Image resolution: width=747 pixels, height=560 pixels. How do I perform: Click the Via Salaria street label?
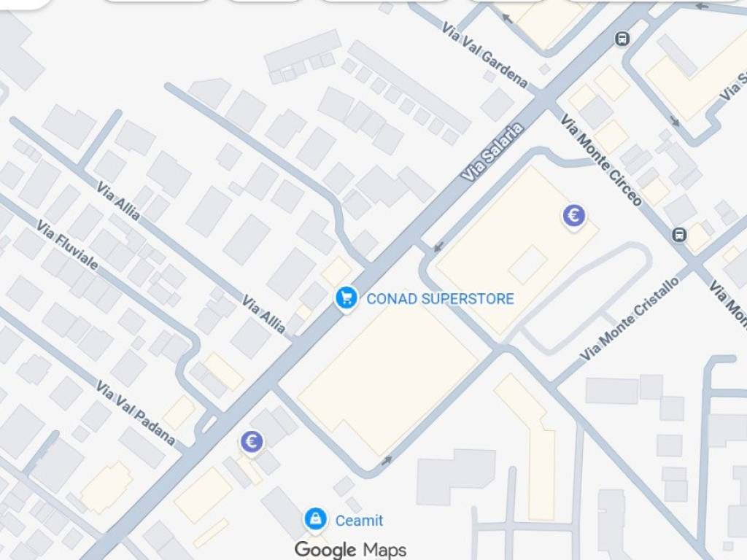pos(493,152)
